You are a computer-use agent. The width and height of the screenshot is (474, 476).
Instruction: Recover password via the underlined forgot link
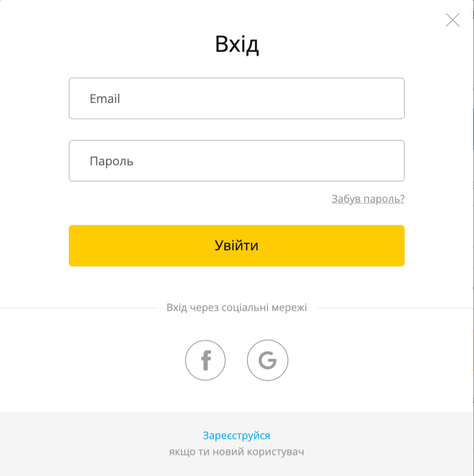(x=367, y=199)
